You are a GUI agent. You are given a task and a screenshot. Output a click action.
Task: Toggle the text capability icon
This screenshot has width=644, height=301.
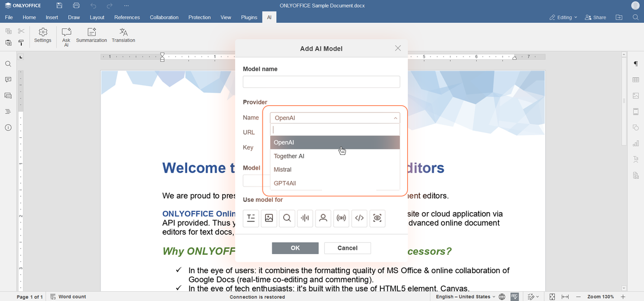pyautogui.click(x=251, y=218)
